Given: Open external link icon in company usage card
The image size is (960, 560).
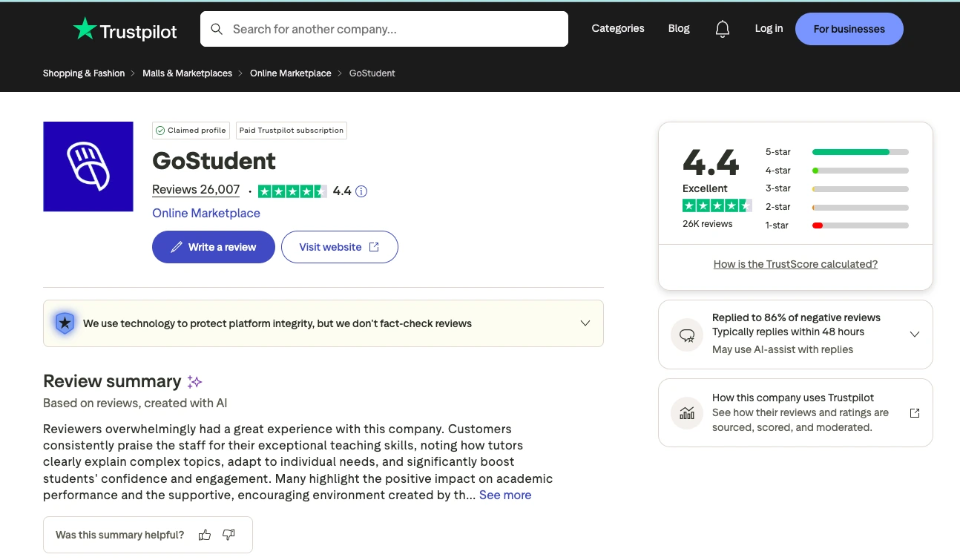Looking at the screenshot, I should click(915, 413).
